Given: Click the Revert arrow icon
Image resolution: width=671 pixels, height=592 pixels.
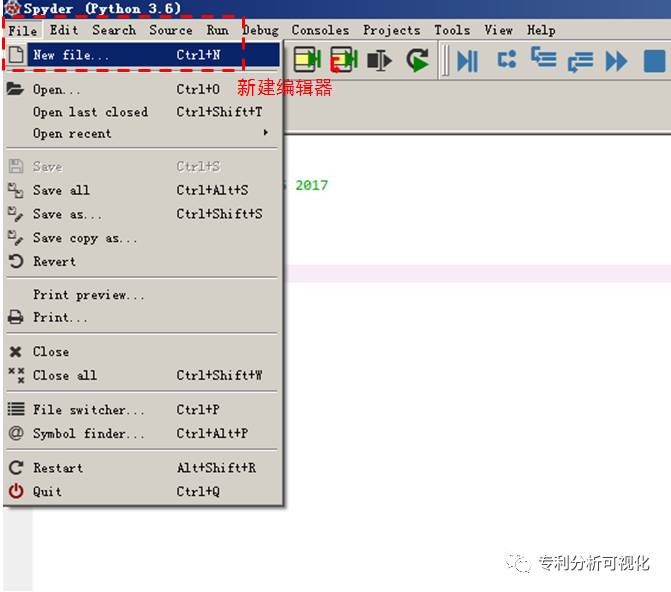Looking at the screenshot, I should (x=16, y=261).
